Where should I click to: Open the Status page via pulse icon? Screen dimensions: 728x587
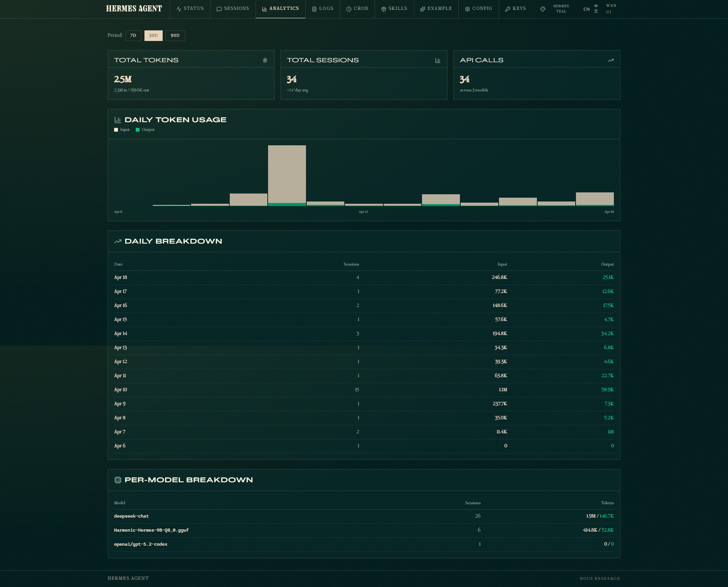coord(179,9)
